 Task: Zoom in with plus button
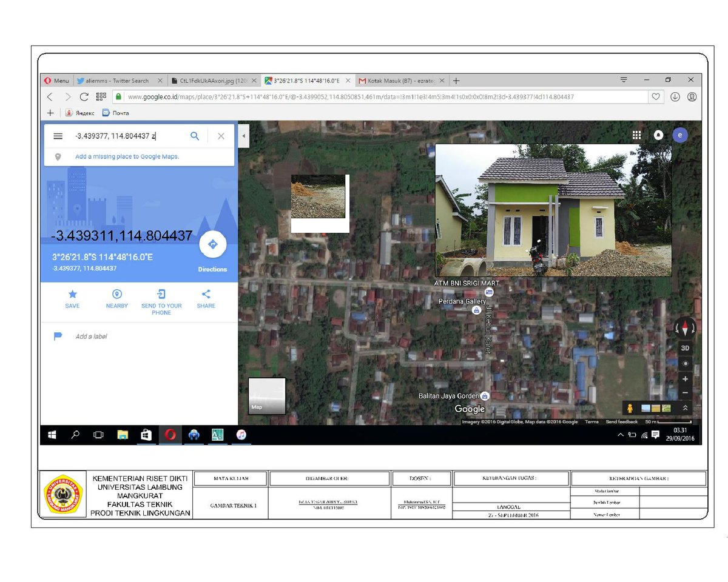(x=685, y=379)
